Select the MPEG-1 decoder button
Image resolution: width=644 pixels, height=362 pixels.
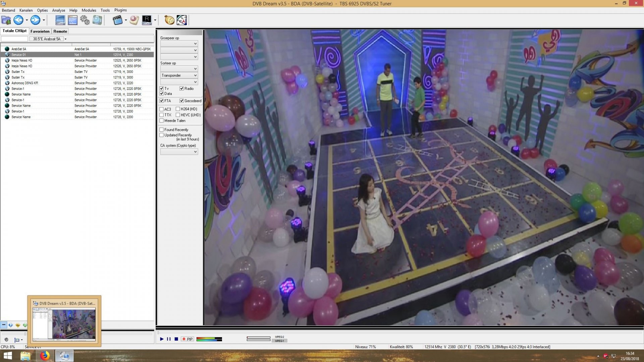279,341
